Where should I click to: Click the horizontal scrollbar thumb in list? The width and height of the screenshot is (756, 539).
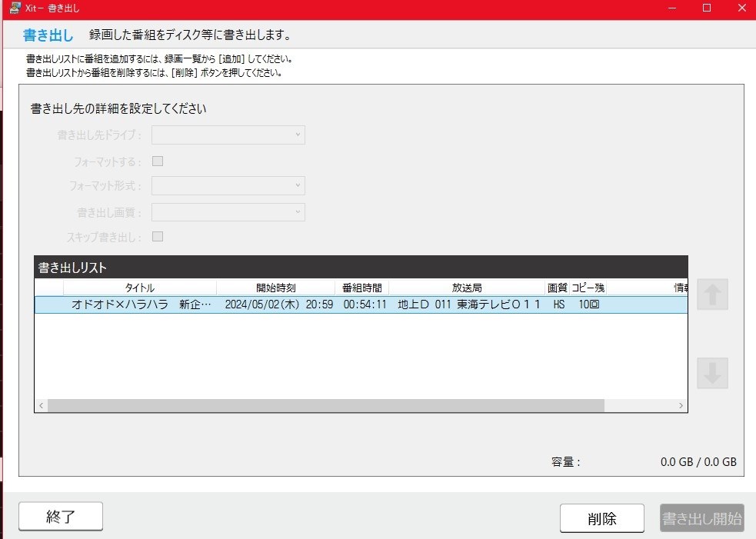326,405
